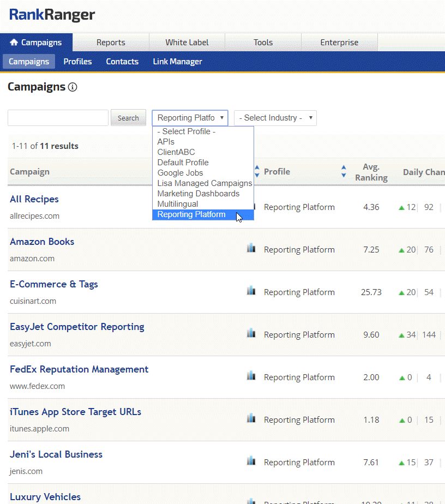Select Marketing Dashboards profile option

198,194
